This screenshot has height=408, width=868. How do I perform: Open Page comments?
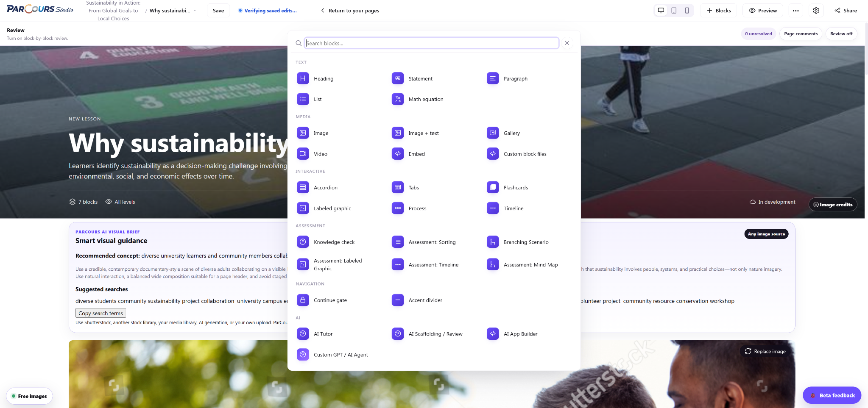pos(801,34)
